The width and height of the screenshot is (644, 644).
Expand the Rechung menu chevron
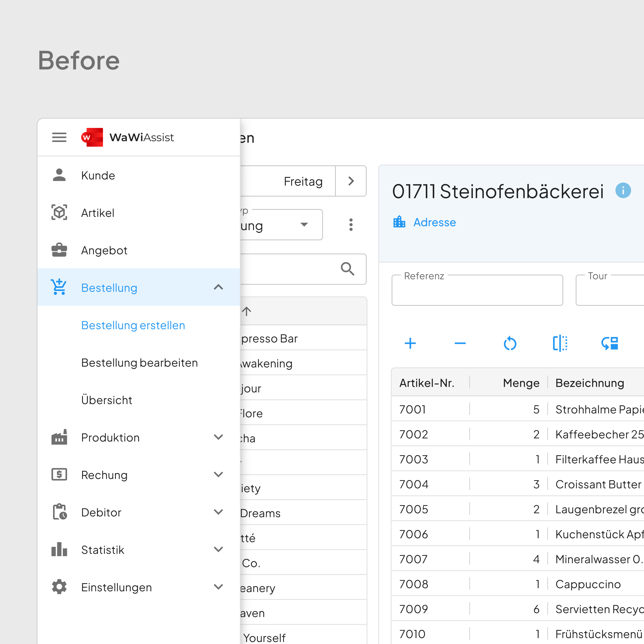[x=218, y=474]
